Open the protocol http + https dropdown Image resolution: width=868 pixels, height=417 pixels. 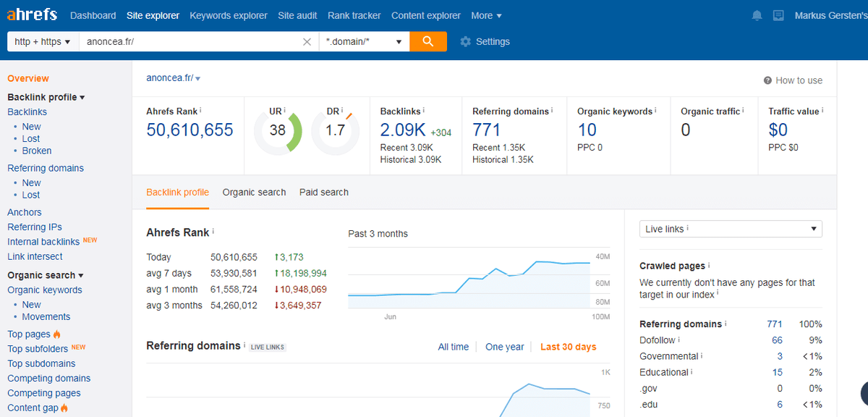tap(43, 41)
